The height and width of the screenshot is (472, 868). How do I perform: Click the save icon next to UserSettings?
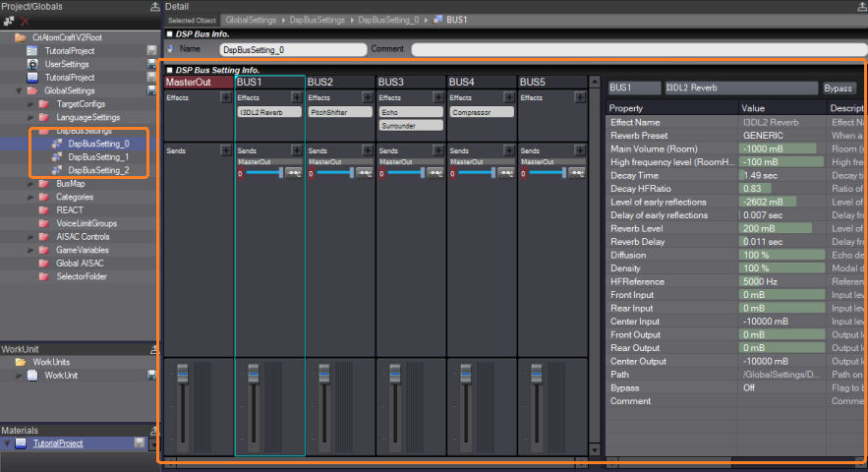point(151,64)
